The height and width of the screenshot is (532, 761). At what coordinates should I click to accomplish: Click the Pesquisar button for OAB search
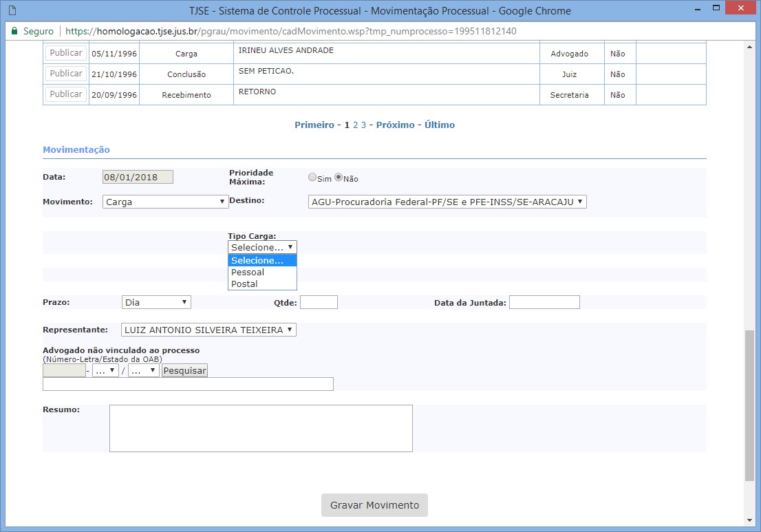click(x=184, y=370)
